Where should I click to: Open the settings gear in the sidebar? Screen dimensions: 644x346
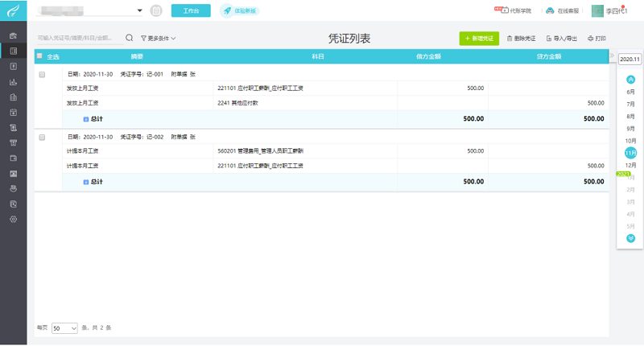pos(13,219)
